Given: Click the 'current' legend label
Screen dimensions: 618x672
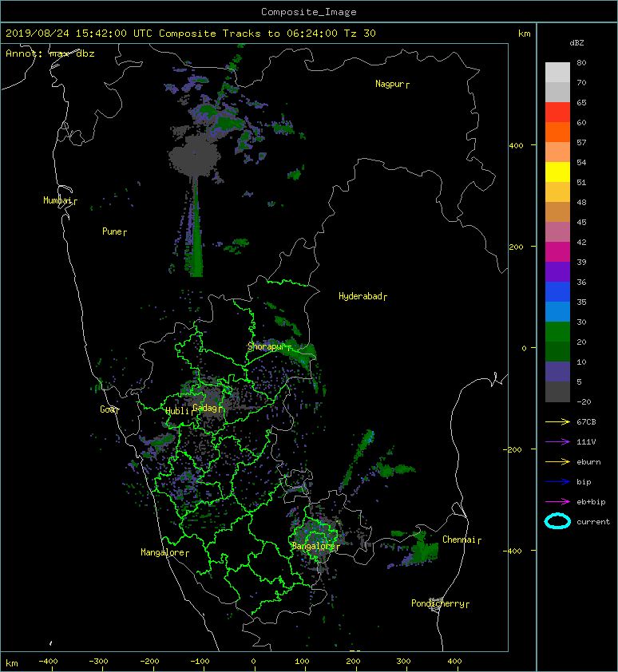Looking at the screenshot, I should pyautogui.click(x=593, y=522).
